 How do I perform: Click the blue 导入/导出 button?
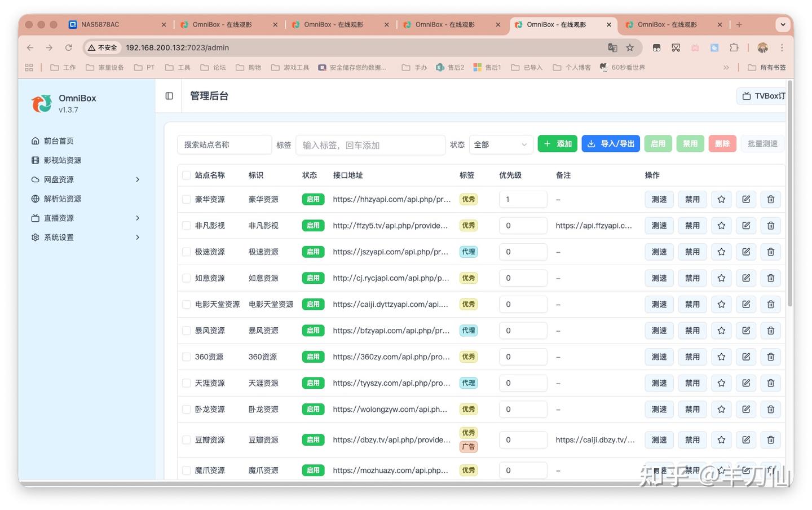[x=611, y=144]
